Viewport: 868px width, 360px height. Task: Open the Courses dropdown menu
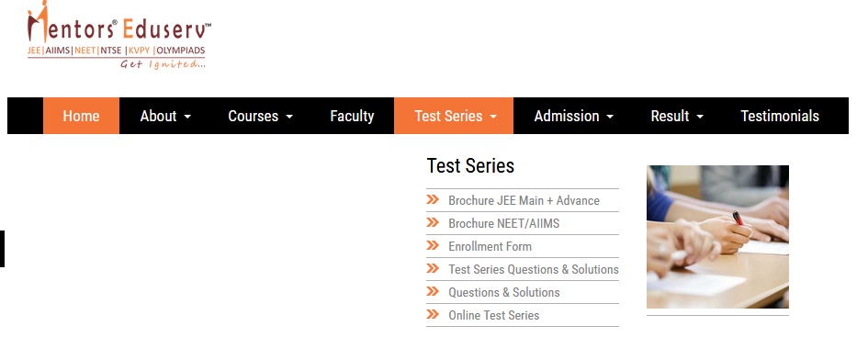pos(260,116)
